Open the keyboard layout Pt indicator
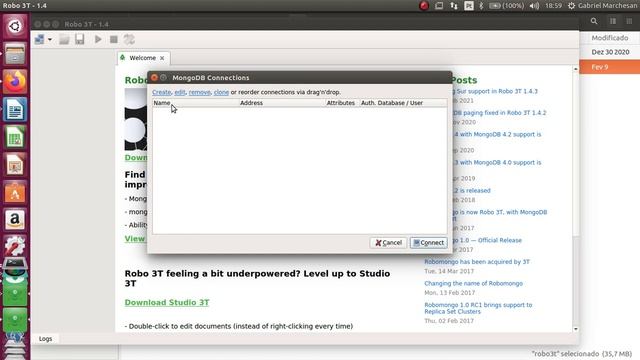 click(469, 6)
